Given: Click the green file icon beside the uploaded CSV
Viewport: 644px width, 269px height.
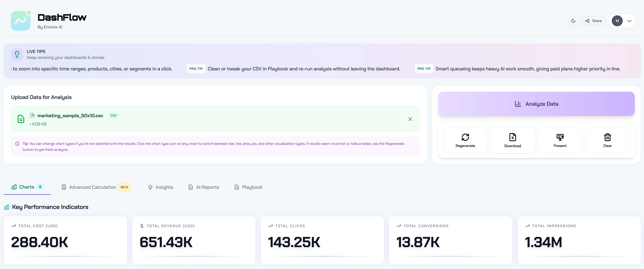Looking at the screenshot, I should pyautogui.click(x=21, y=119).
